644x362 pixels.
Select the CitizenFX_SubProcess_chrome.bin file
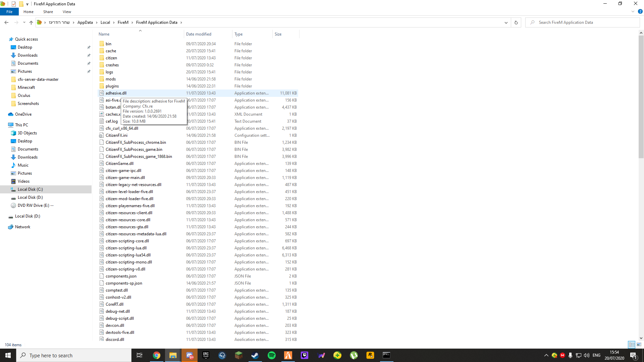pyautogui.click(x=136, y=142)
